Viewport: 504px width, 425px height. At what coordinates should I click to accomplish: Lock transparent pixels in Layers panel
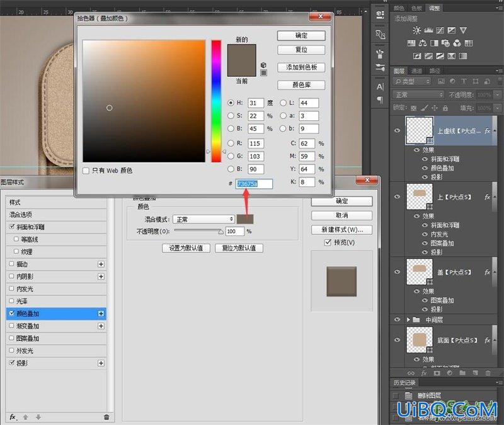pos(414,108)
